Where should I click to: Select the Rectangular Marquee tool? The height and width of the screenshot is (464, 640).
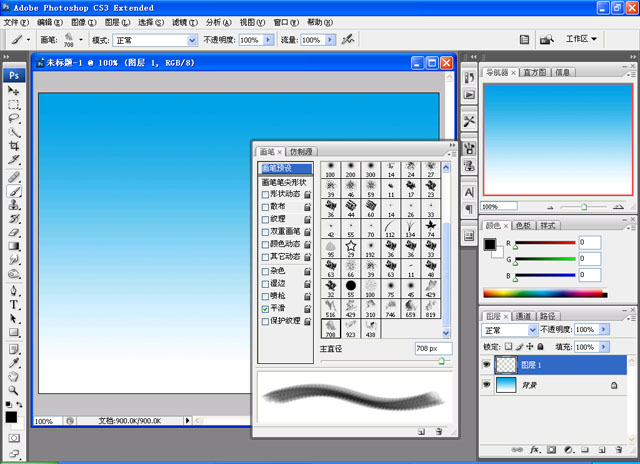[x=14, y=104]
